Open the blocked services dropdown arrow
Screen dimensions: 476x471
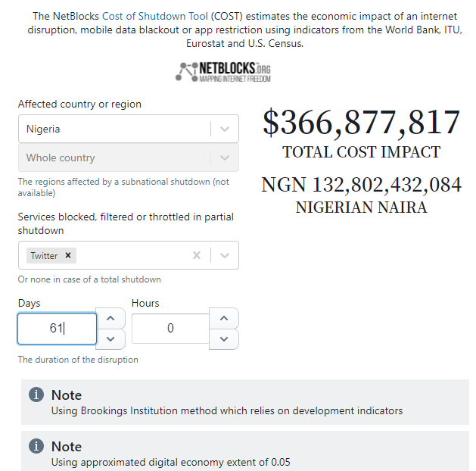pyautogui.click(x=225, y=255)
